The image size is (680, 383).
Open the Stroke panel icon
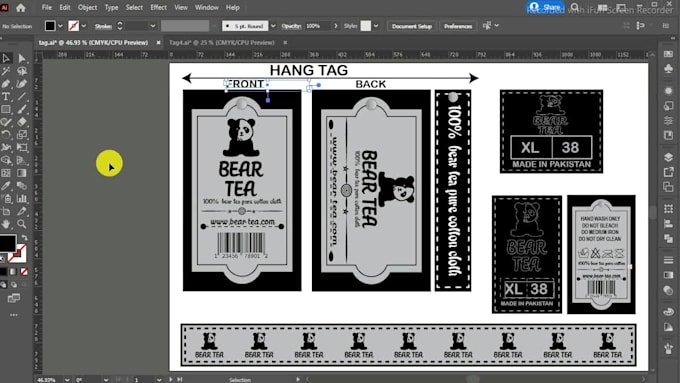(668, 260)
